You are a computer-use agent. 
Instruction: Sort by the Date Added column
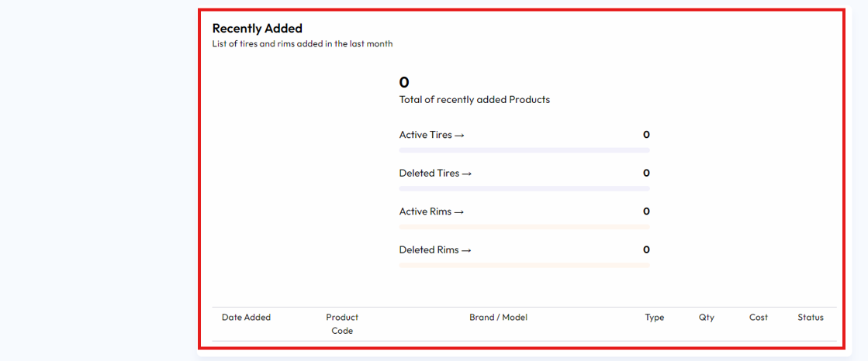[x=246, y=318]
